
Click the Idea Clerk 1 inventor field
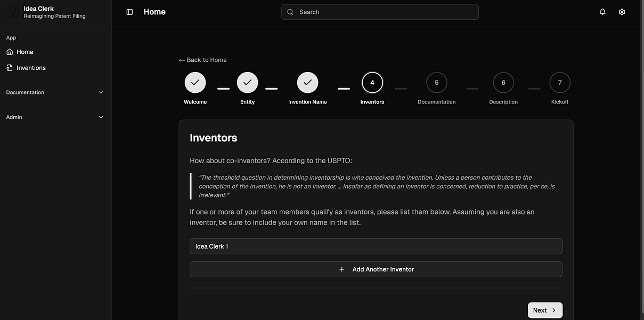376,246
